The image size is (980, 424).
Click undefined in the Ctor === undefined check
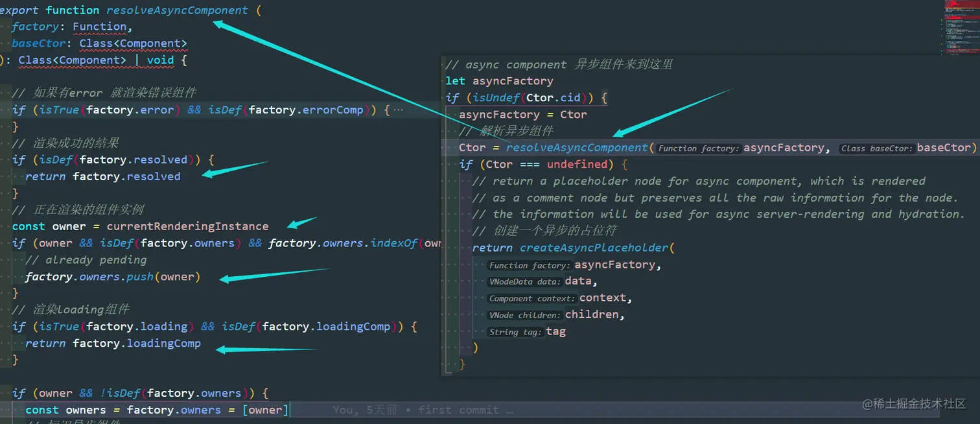(x=577, y=165)
